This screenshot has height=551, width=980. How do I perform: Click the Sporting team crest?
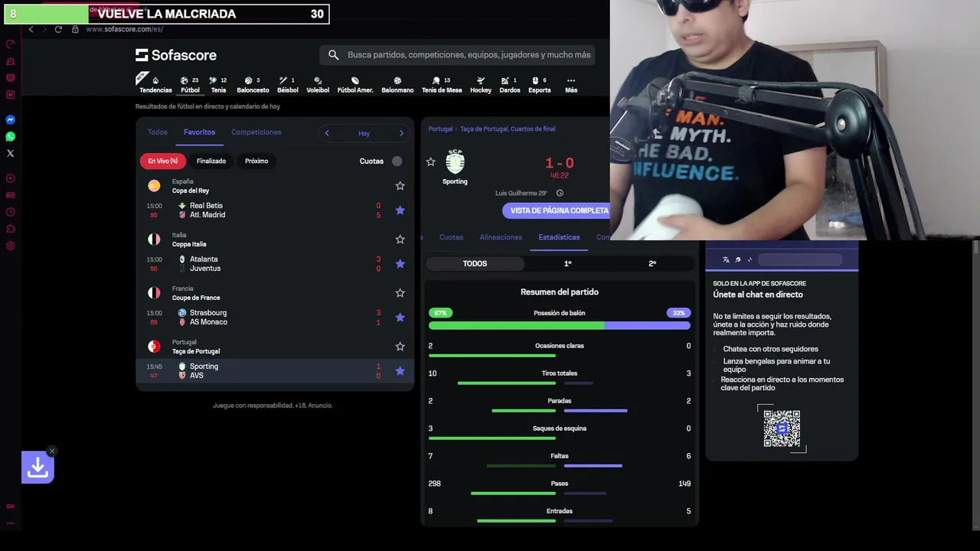(x=455, y=162)
